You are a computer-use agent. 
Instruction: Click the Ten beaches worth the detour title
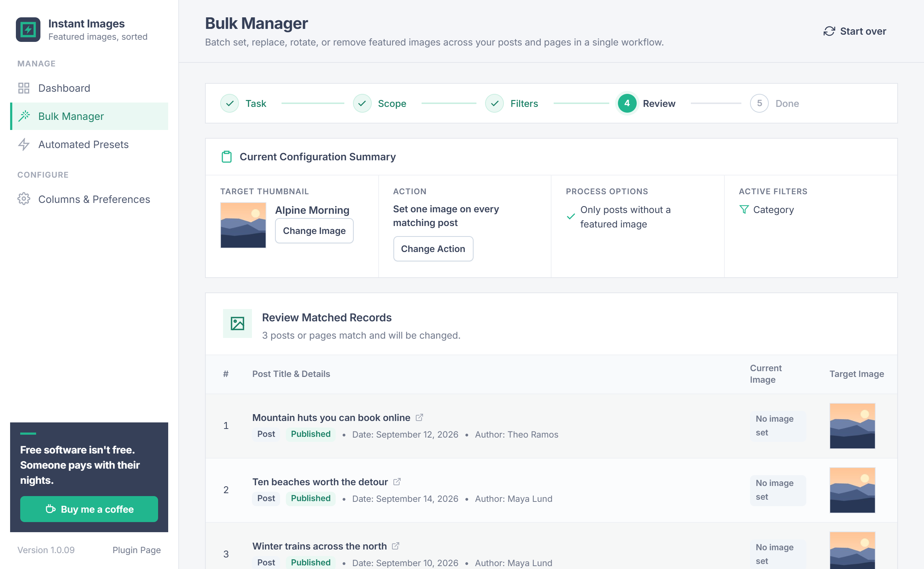coord(320,482)
